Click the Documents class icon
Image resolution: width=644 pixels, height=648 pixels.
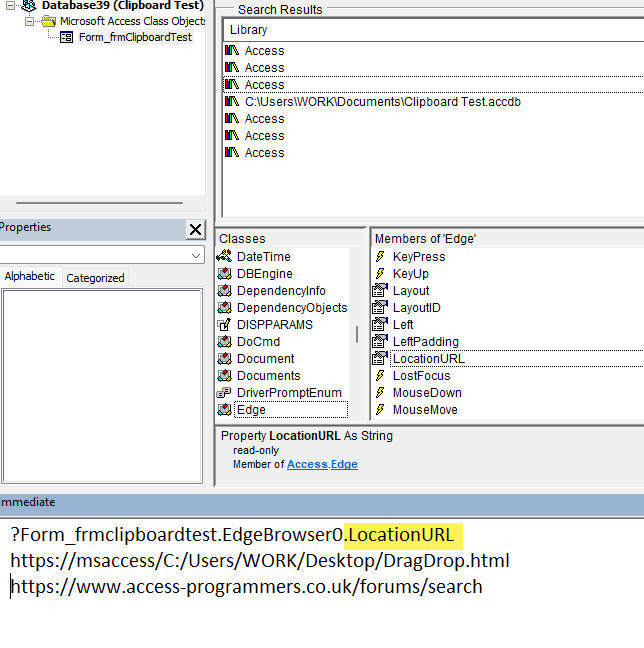[x=224, y=376]
